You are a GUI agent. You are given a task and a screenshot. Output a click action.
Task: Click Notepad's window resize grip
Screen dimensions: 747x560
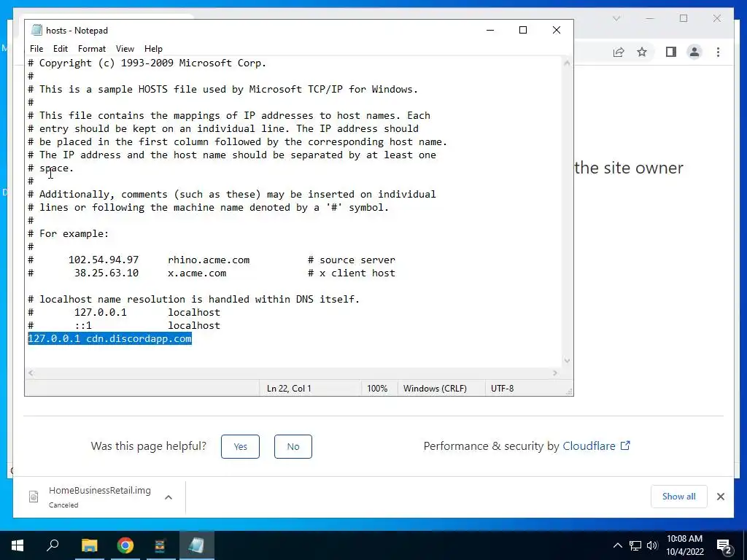569,392
